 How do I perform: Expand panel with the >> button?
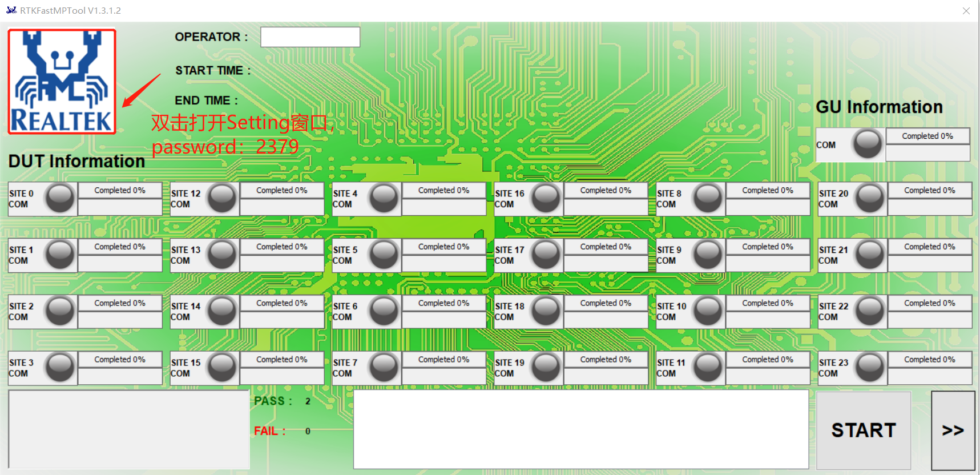point(953,430)
